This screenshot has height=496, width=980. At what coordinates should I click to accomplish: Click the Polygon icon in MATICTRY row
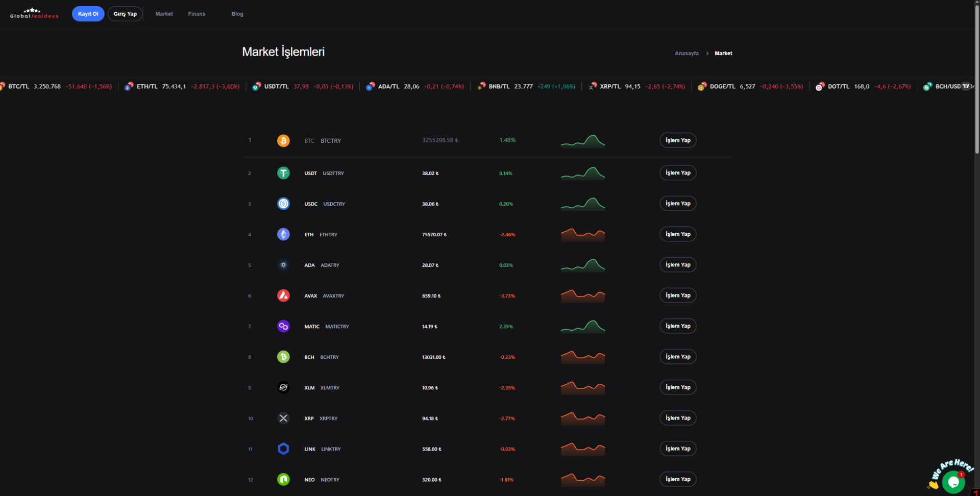(x=283, y=326)
